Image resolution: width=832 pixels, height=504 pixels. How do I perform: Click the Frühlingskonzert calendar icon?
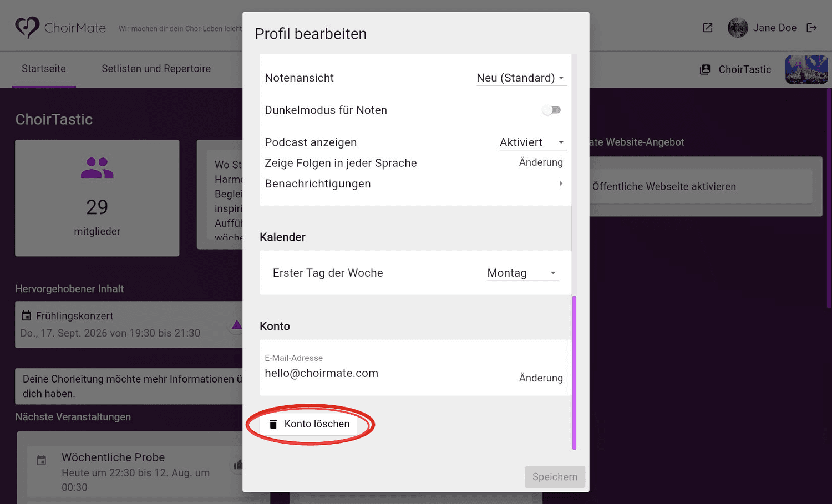pos(26,316)
